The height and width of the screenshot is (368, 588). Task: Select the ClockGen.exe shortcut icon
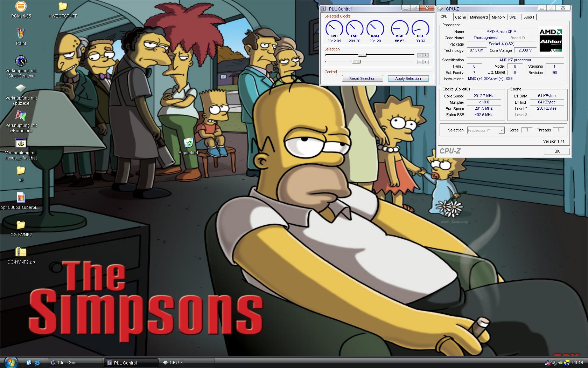[x=21, y=61]
